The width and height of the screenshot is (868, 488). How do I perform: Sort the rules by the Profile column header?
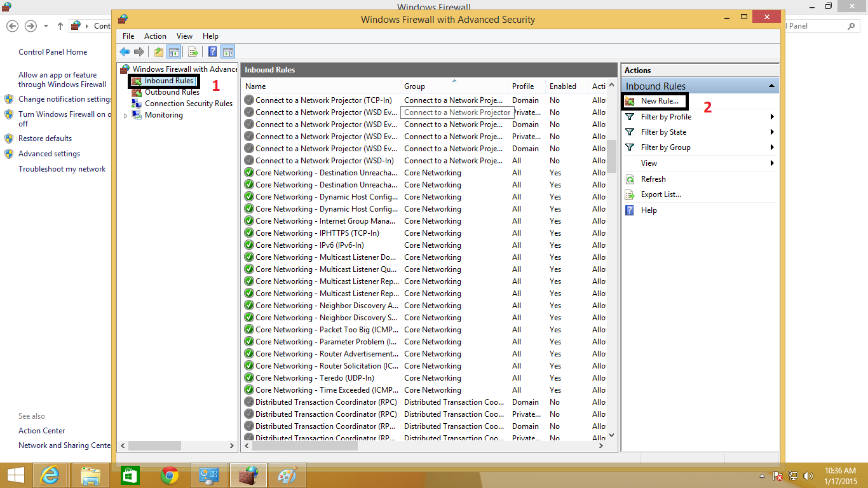[x=527, y=86]
